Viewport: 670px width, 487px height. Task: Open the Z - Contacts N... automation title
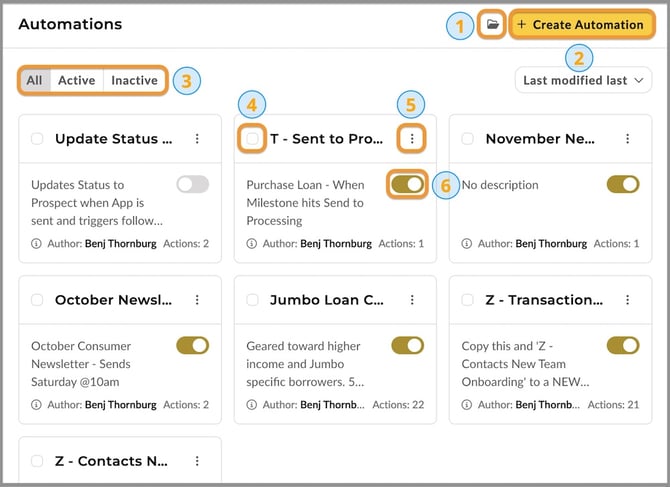[x=111, y=461]
